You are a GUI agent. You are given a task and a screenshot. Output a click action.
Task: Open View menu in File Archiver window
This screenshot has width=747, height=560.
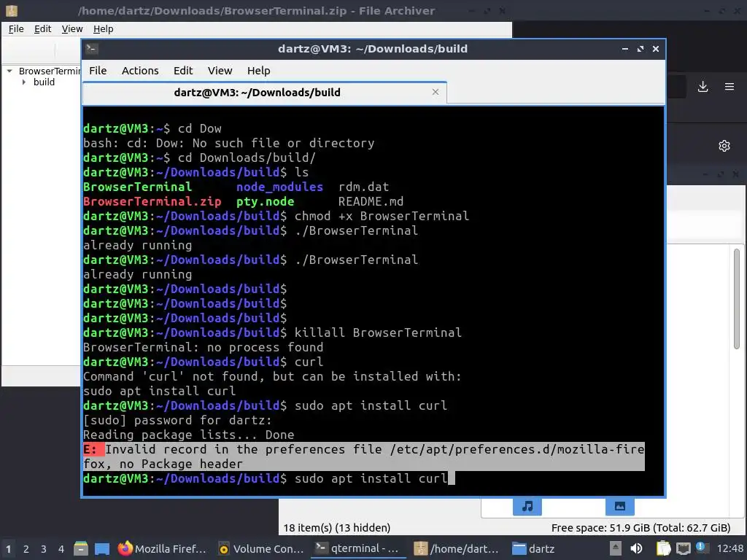click(x=72, y=29)
